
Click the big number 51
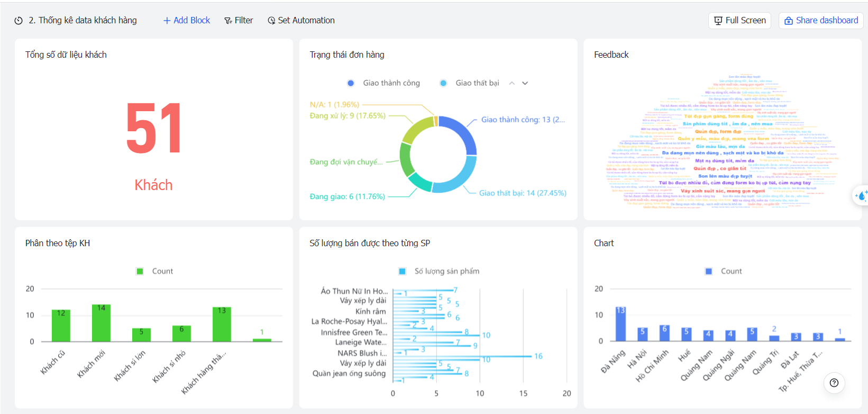click(153, 129)
